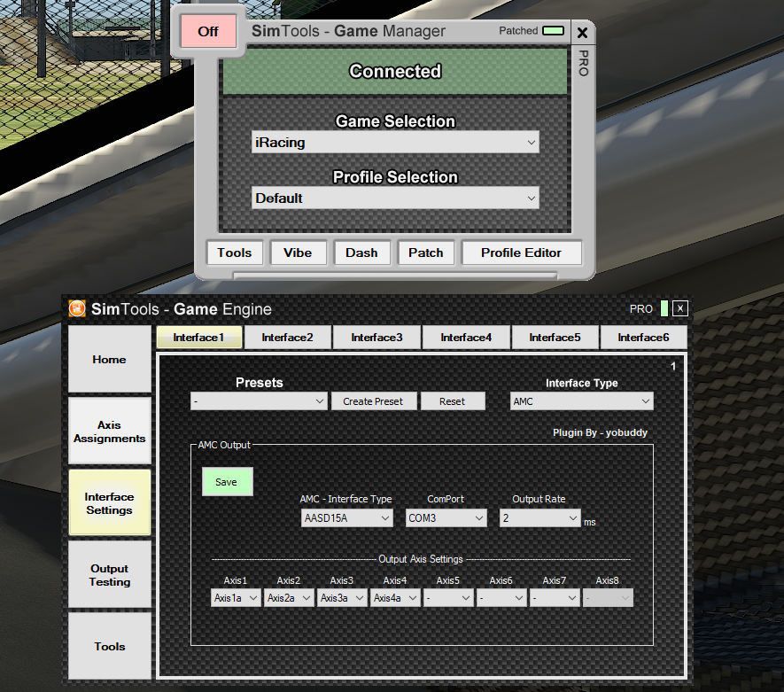The height and width of the screenshot is (692, 784).
Task: Click the Create Preset button
Action: (x=373, y=401)
